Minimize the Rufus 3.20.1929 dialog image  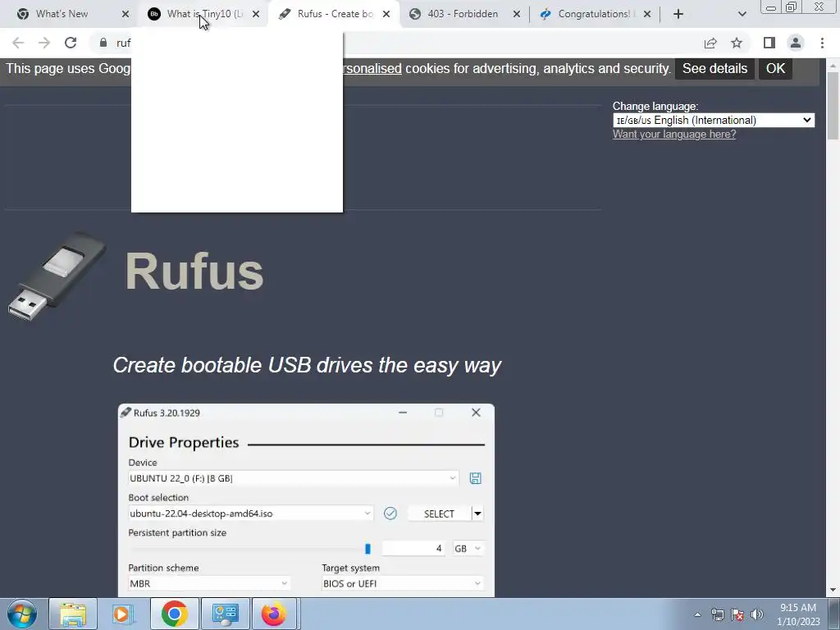pyautogui.click(x=403, y=413)
